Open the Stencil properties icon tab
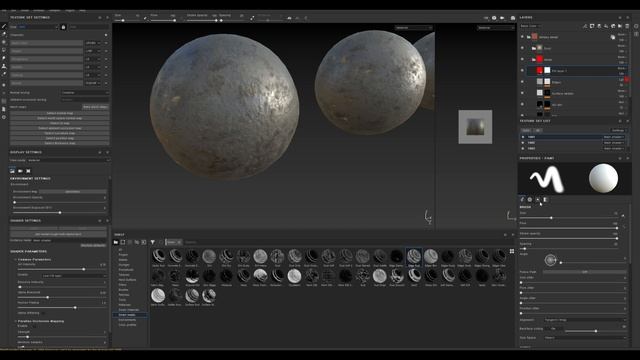Screen dimensions: 640x360 [x=538, y=200]
